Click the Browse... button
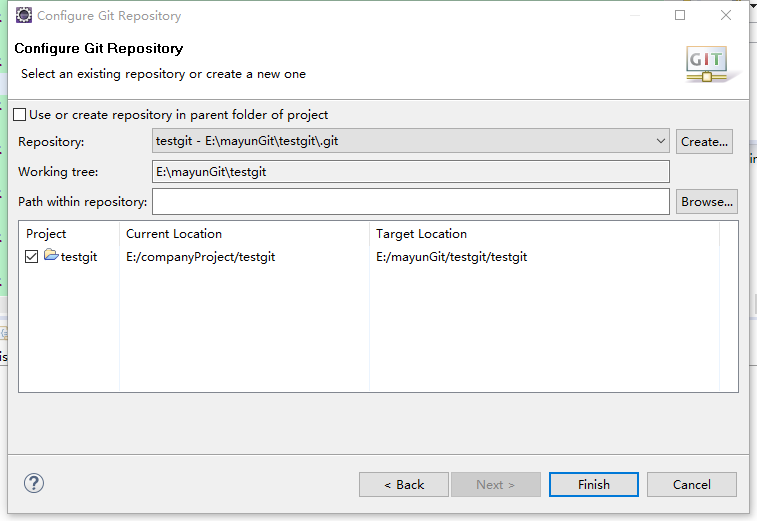This screenshot has width=757, height=521. [706, 201]
